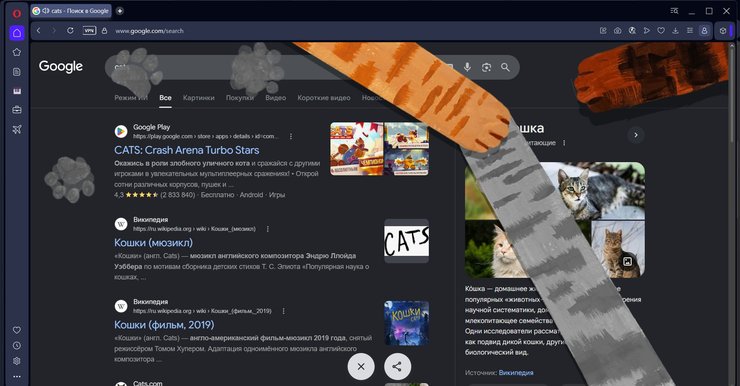Open the History clock icon in sidebar
The image size is (740, 386).
tap(17, 345)
